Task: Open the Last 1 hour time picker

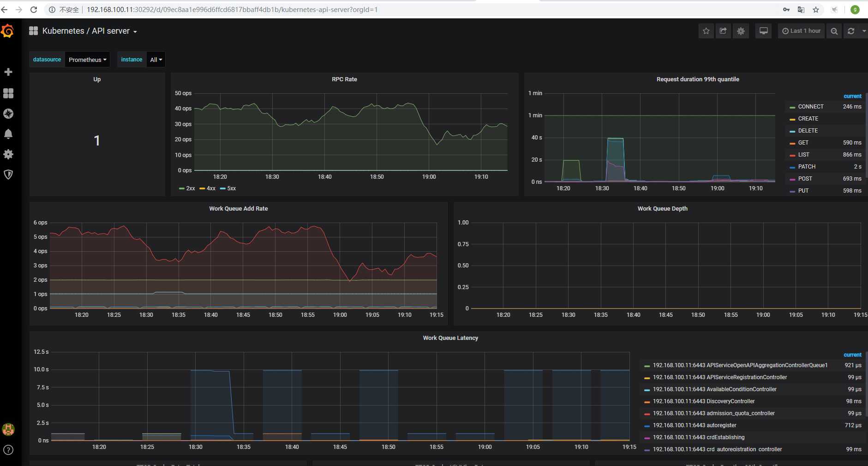Action: (x=801, y=31)
